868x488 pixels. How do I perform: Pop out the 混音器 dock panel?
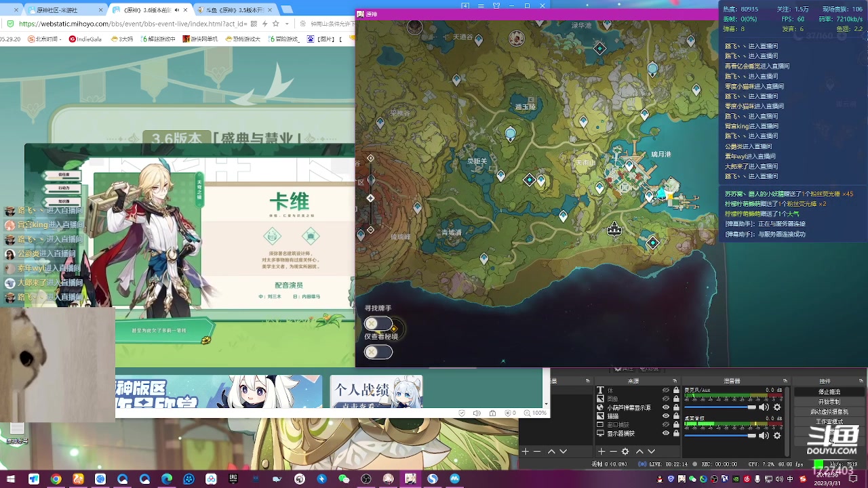point(785,381)
